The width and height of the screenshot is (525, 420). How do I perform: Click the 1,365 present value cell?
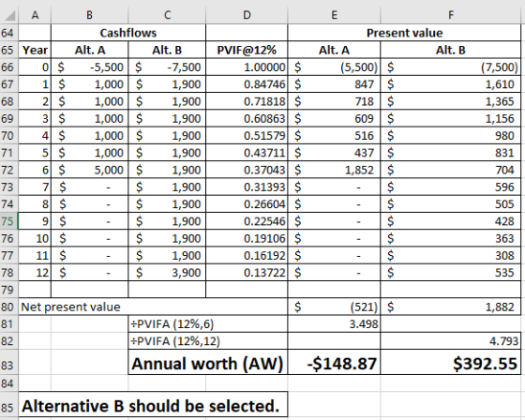click(x=451, y=101)
